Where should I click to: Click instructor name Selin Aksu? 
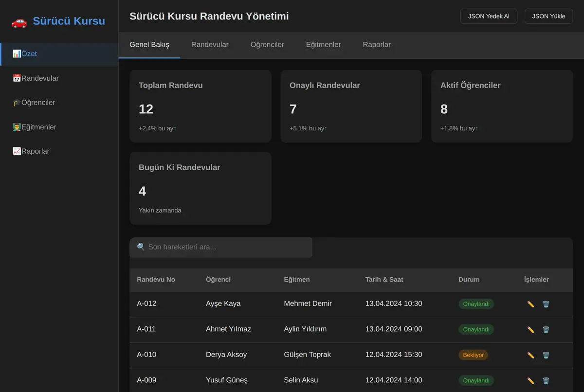tap(301, 380)
